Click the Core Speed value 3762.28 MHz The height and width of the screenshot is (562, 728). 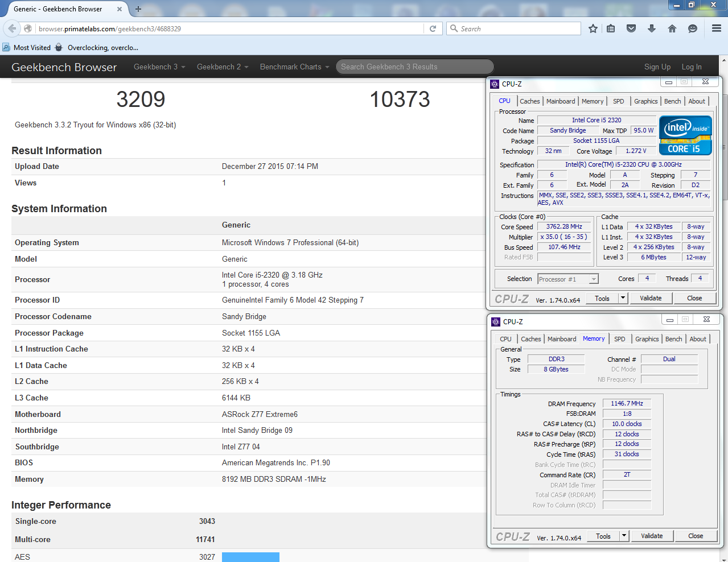click(564, 226)
